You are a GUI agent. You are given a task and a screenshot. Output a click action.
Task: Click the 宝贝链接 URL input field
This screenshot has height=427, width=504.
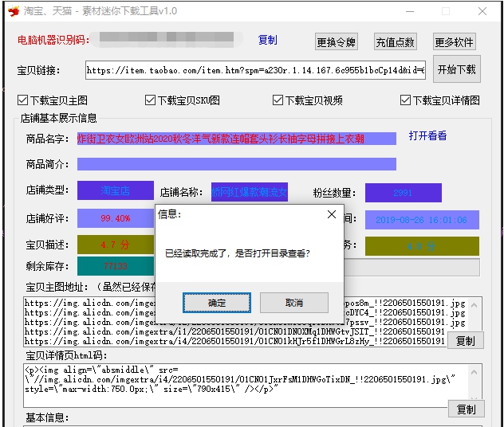[x=255, y=70]
